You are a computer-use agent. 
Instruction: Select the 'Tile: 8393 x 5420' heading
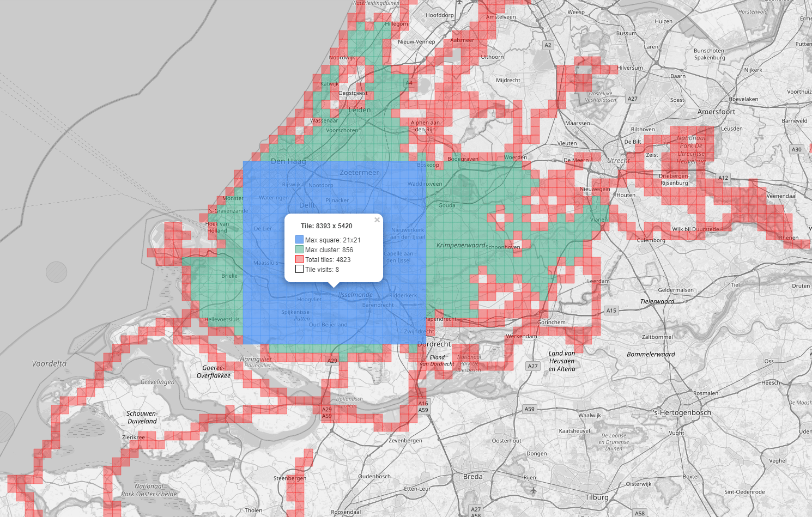click(x=326, y=226)
